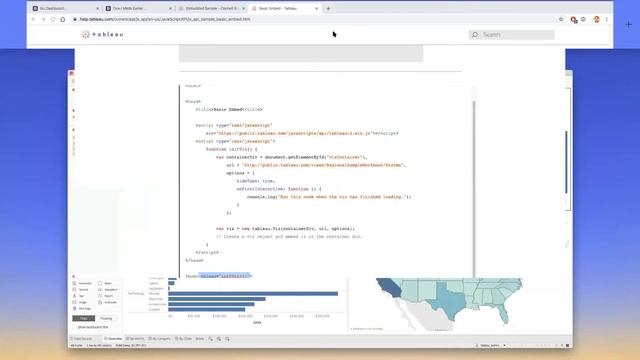Go back using the browser back arrow

point(33,19)
